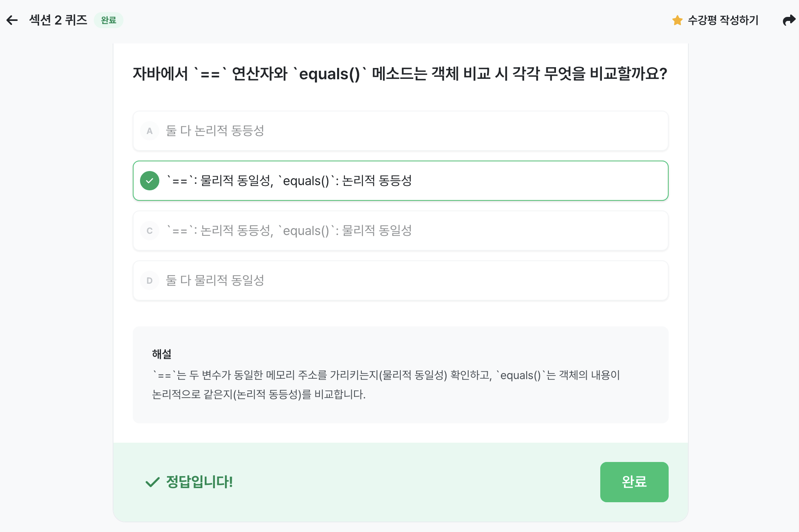799x532 pixels.
Task: Click the yellow star icon
Action: [677, 20]
